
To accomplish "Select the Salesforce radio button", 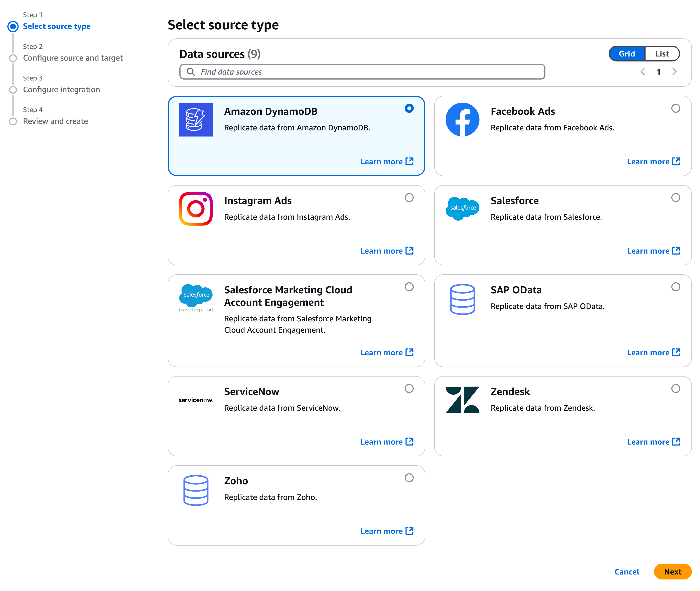I will [676, 198].
